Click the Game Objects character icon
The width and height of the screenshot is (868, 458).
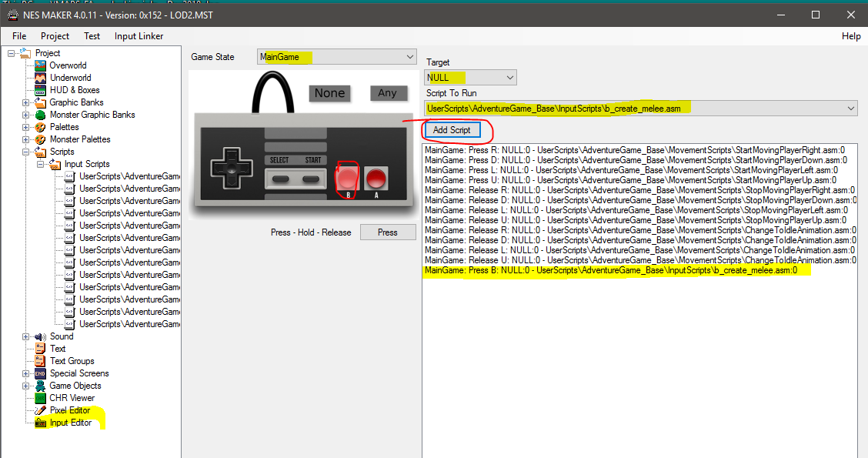(41, 386)
